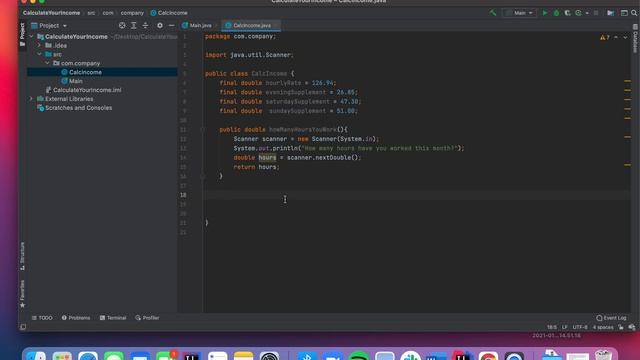Click the CalcIncome breadcrumb in navigation bar

[169, 13]
